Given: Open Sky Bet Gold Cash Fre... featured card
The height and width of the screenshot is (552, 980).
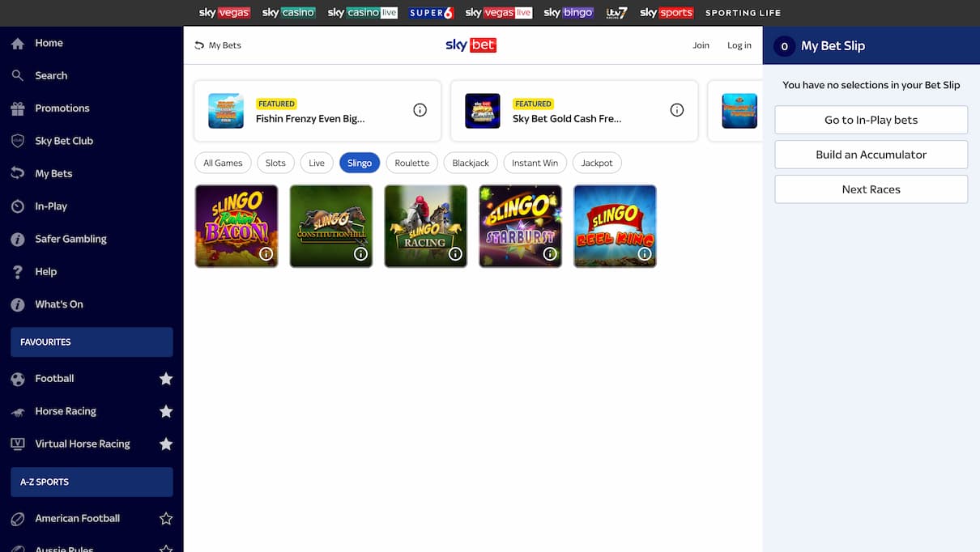Looking at the screenshot, I should click(574, 111).
